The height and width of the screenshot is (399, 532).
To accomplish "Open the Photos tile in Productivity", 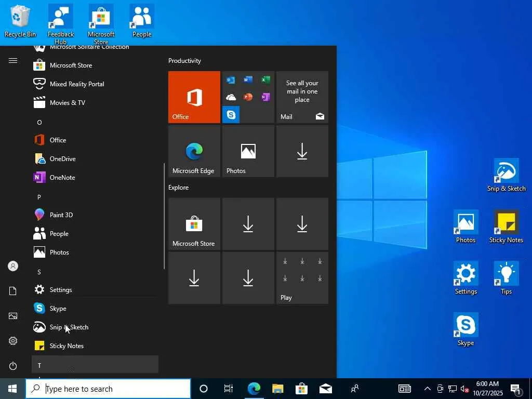I will pyautogui.click(x=248, y=151).
